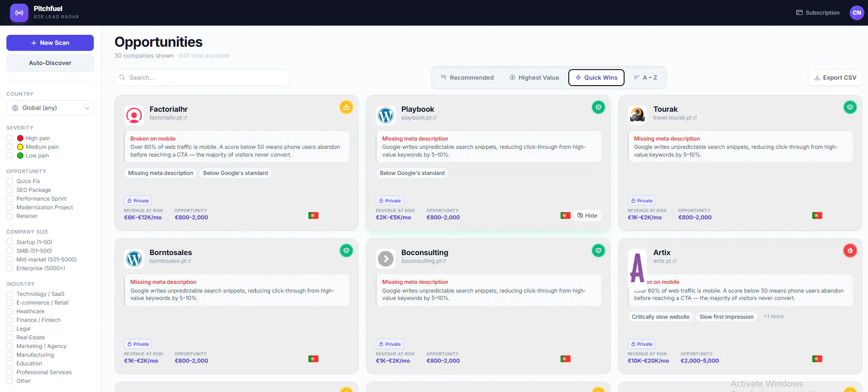Click the green shield badge on Tourak
Image resolution: width=868 pixels, height=392 pixels.
tap(850, 107)
